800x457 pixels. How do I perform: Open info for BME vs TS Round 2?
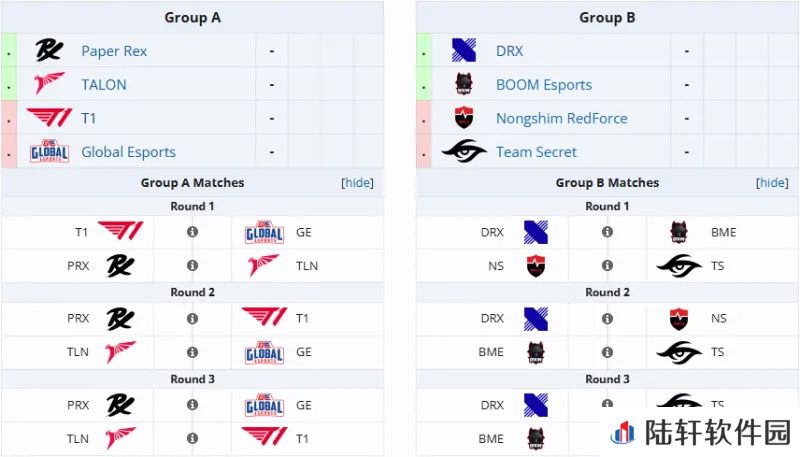point(607,352)
